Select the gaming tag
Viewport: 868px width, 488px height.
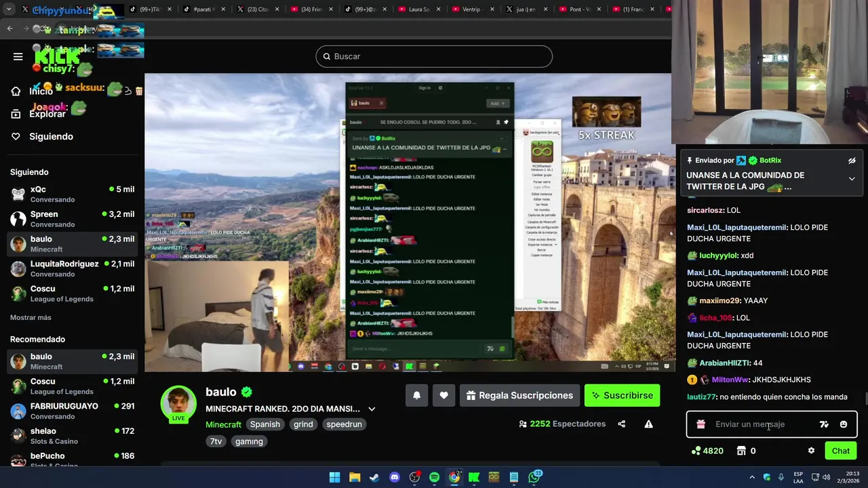(x=249, y=441)
